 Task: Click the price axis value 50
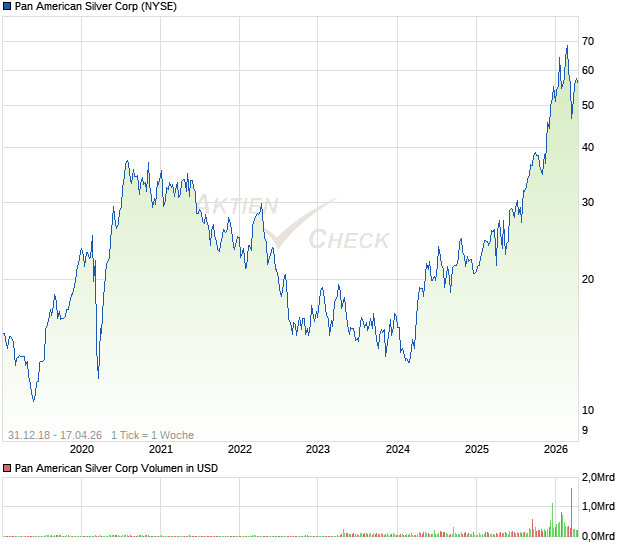(x=588, y=106)
